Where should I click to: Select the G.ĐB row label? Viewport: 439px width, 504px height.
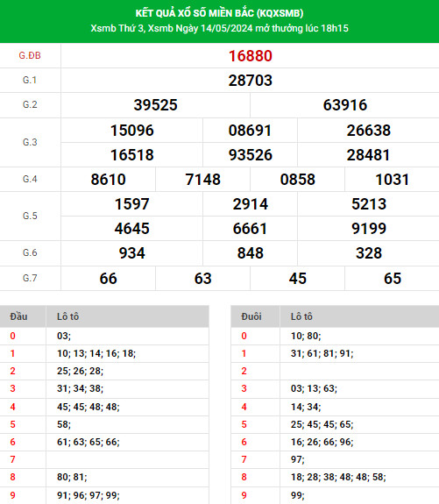(30, 55)
